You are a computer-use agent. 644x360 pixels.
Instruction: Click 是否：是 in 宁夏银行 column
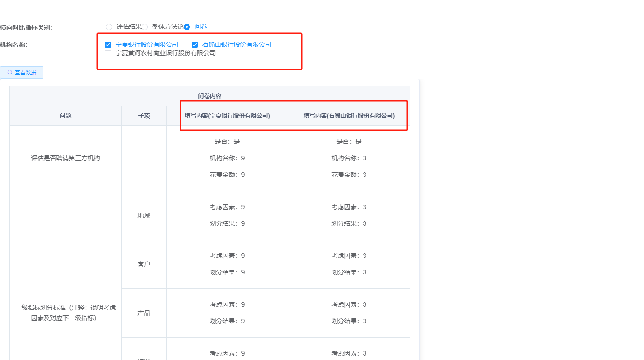227,141
